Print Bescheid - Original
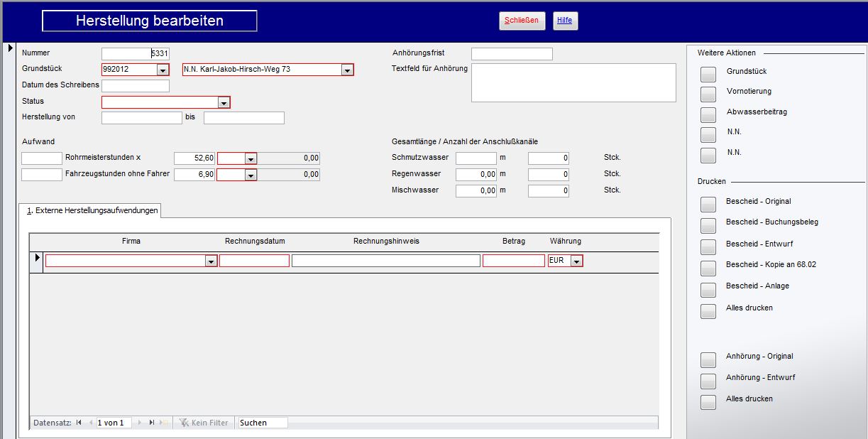The height and width of the screenshot is (439, 868). pyautogui.click(x=708, y=205)
